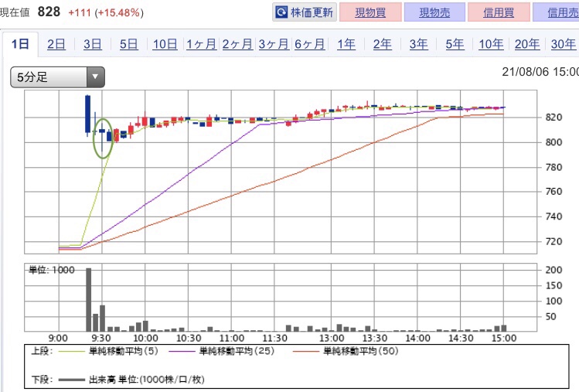
Task: Click the +111 (+15.48%) change text
Action: [106, 13]
